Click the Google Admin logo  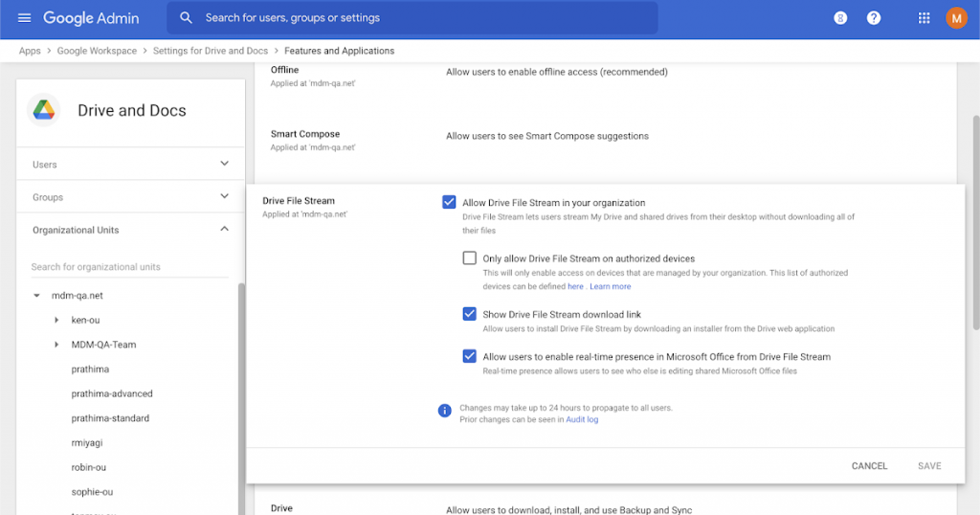pyautogui.click(x=91, y=18)
